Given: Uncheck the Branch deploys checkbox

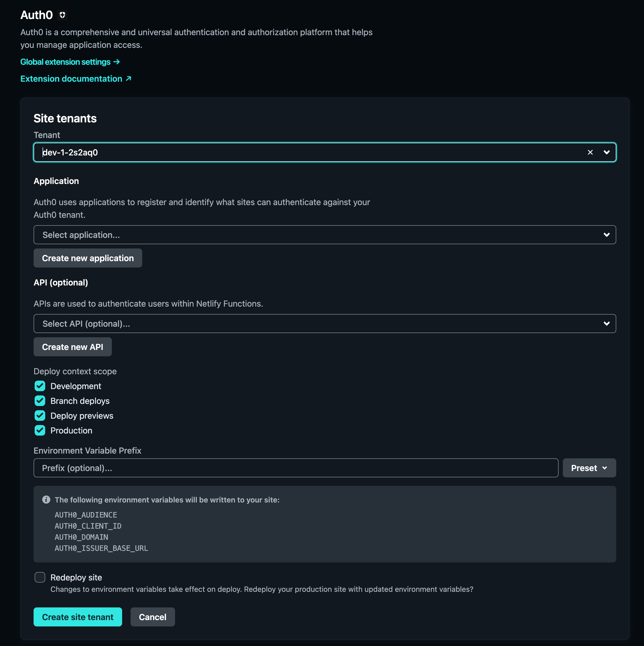Looking at the screenshot, I should (40, 400).
